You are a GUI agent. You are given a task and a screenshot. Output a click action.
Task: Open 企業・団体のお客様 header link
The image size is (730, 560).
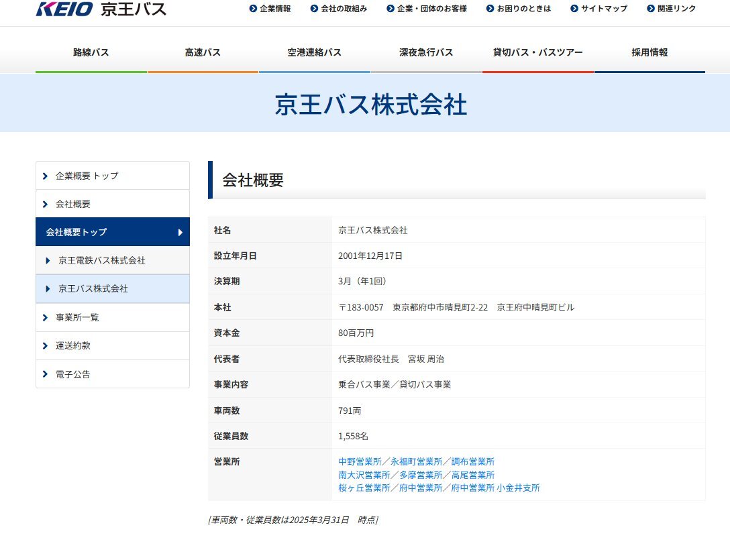point(432,8)
